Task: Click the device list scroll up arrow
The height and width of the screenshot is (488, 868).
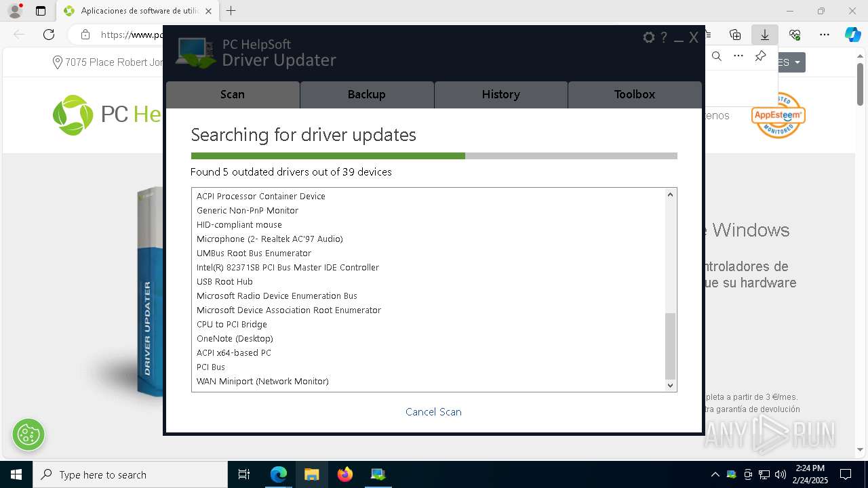Action: click(670, 195)
